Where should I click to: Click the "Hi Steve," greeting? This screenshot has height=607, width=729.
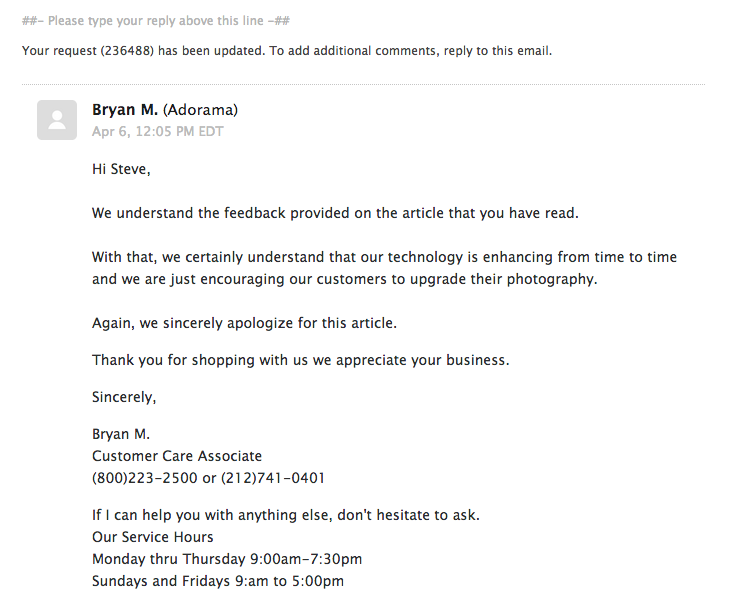121,169
